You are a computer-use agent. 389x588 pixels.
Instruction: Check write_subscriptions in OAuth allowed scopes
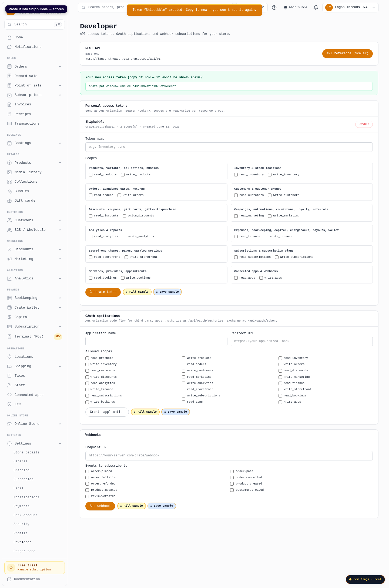click(x=184, y=396)
